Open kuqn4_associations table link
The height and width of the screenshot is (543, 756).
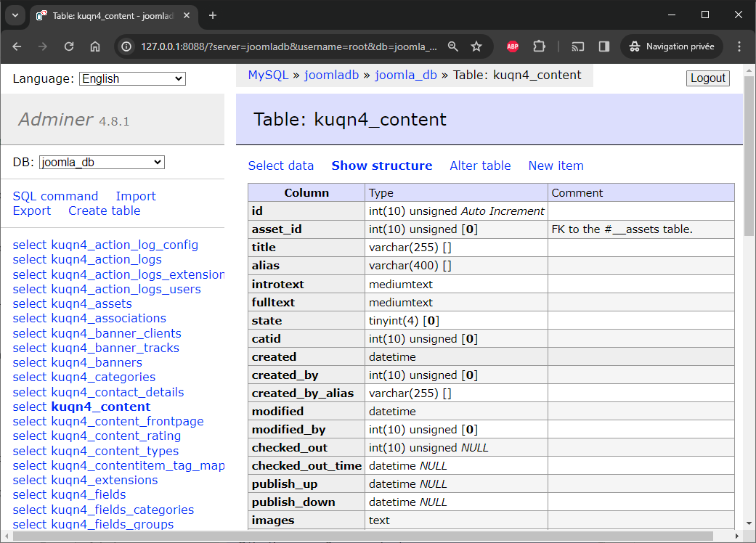tap(108, 319)
